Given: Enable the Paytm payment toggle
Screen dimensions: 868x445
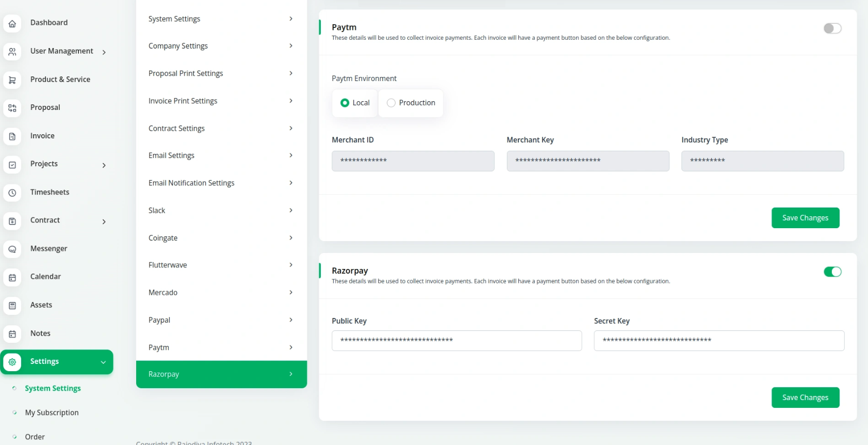Looking at the screenshot, I should point(832,28).
